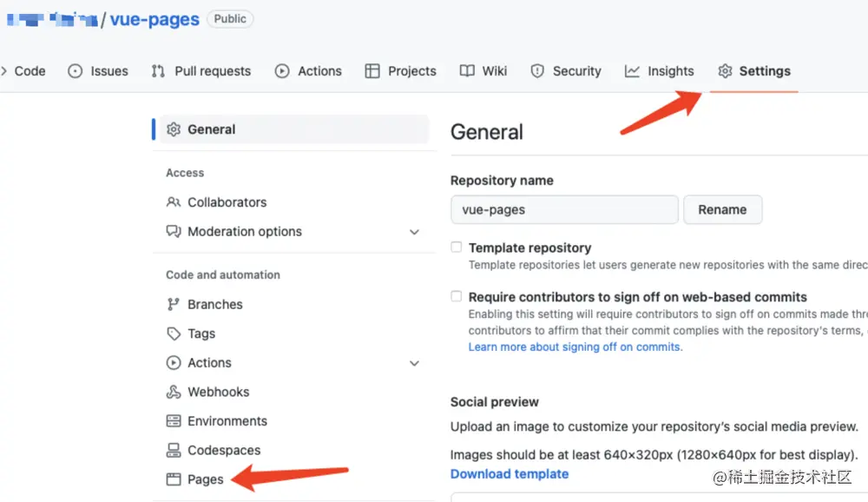The width and height of the screenshot is (868, 502).
Task: Navigate to Pages settings
Action: [x=203, y=479]
